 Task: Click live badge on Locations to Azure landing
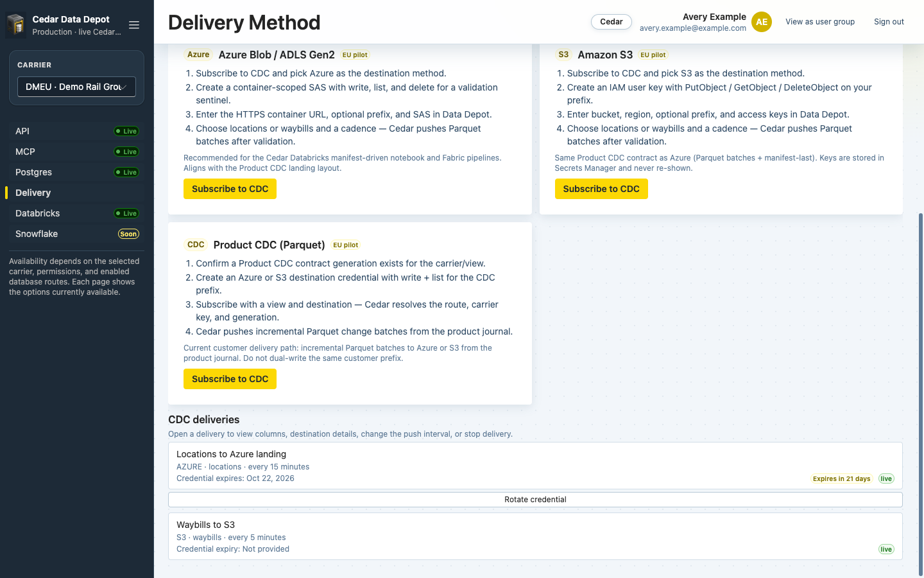pyautogui.click(x=886, y=478)
